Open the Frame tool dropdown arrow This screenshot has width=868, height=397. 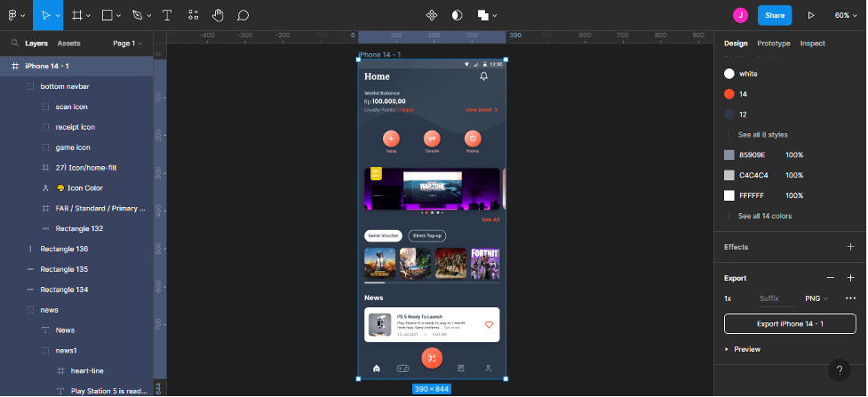89,16
